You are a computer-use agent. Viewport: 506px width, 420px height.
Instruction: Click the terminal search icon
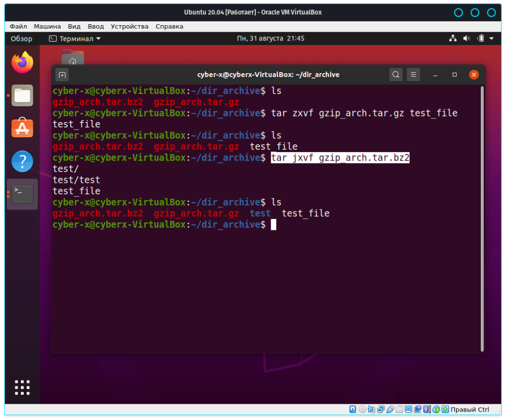(x=396, y=75)
